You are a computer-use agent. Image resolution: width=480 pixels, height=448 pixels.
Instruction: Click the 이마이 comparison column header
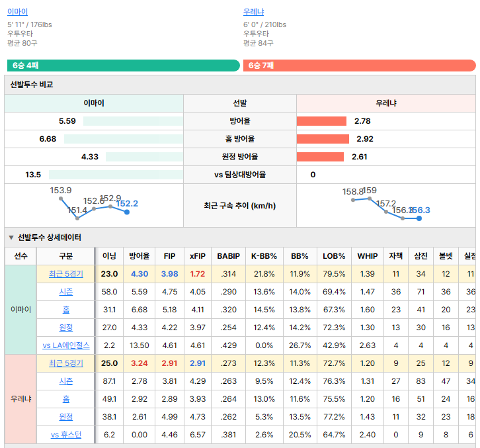coord(94,103)
